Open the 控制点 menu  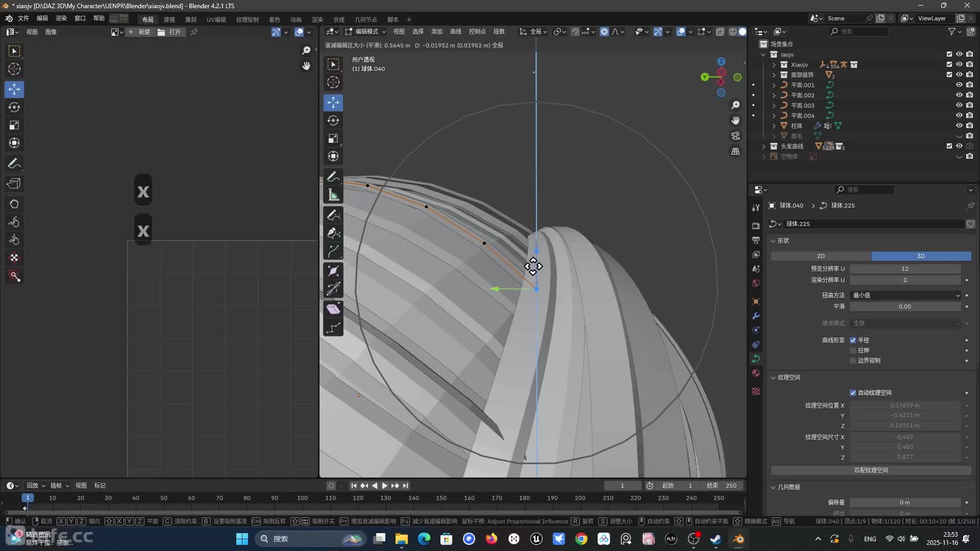(477, 32)
